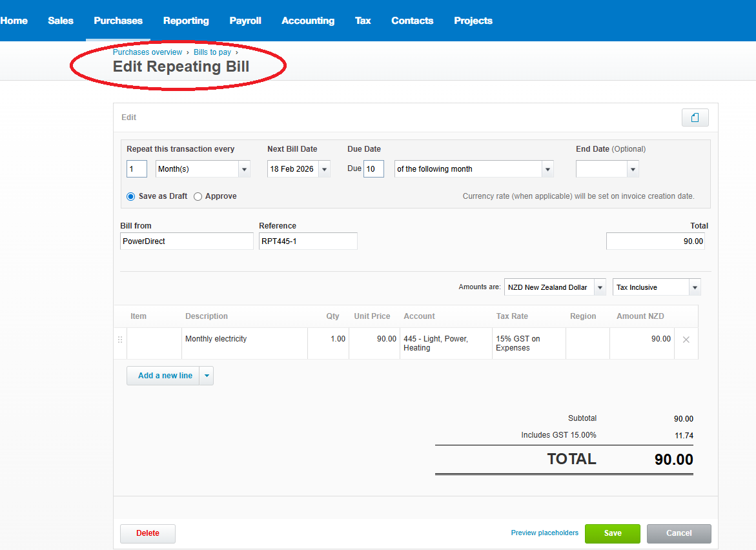Click the green Save button
The width and height of the screenshot is (756, 550).
click(612, 533)
